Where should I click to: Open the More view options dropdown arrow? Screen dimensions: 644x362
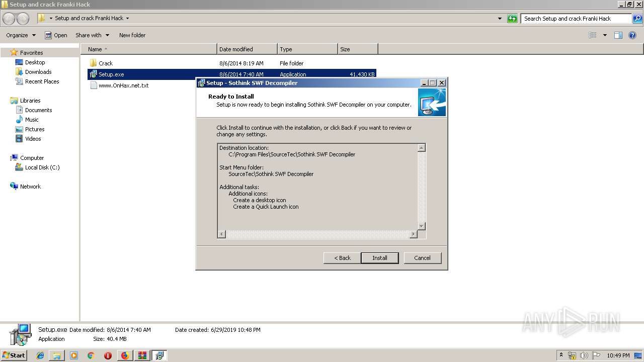(605, 35)
